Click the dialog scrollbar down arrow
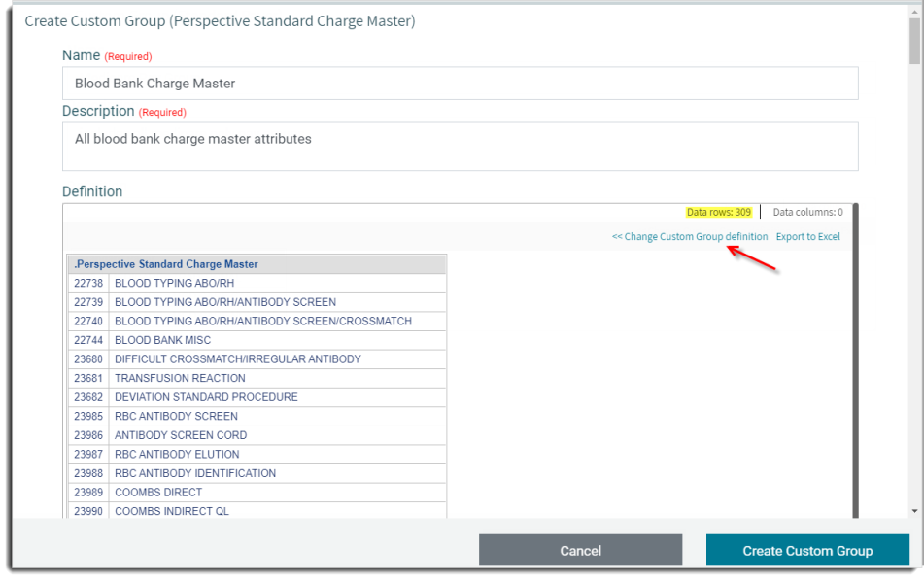This screenshot has height=580, width=924. click(x=914, y=511)
